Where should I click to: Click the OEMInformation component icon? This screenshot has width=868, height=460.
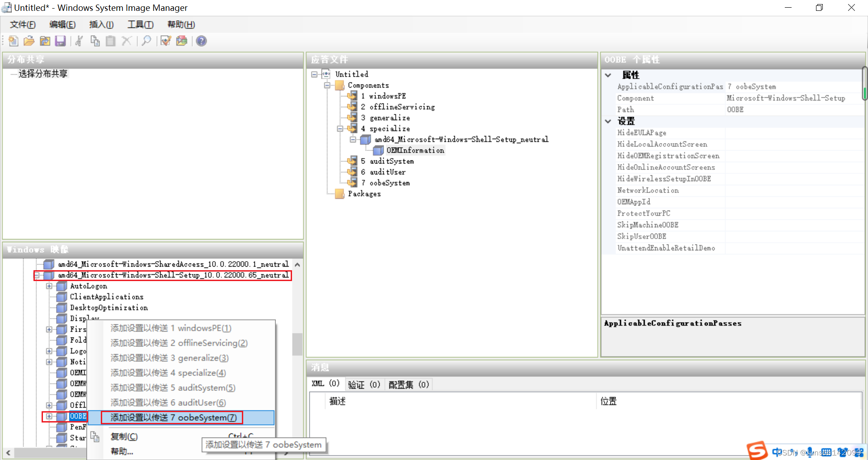(378, 150)
